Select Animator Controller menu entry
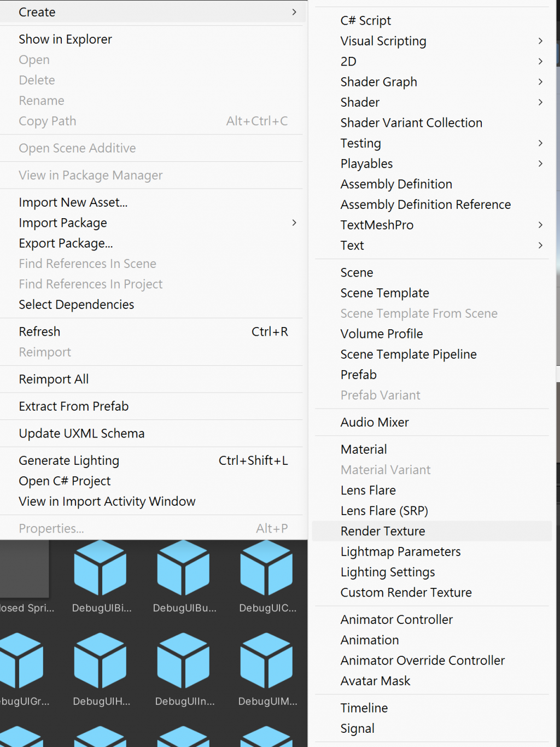Image resolution: width=560 pixels, height=747 pixels. pyautogui.click(x=396, y=620)
